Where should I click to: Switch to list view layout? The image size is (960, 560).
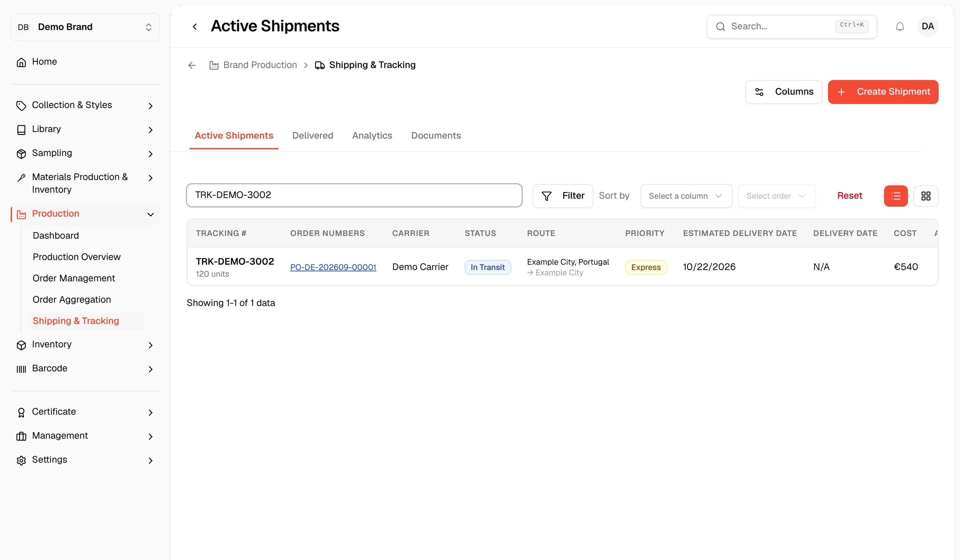[x=896, y=196]
